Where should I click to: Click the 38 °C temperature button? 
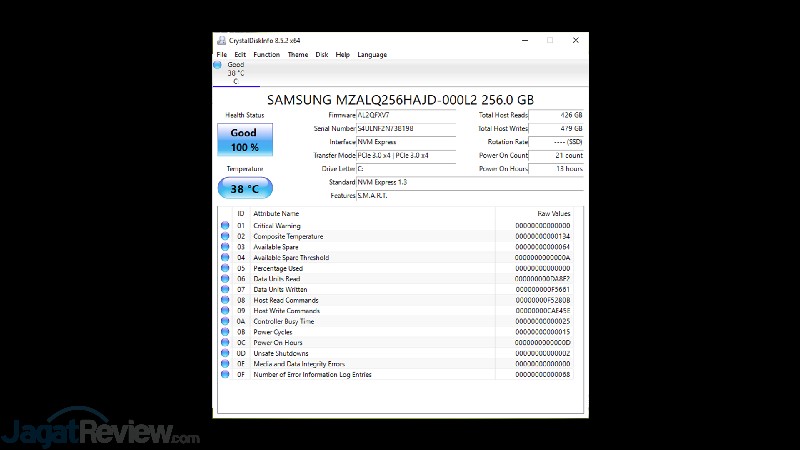tap(244, 188)
